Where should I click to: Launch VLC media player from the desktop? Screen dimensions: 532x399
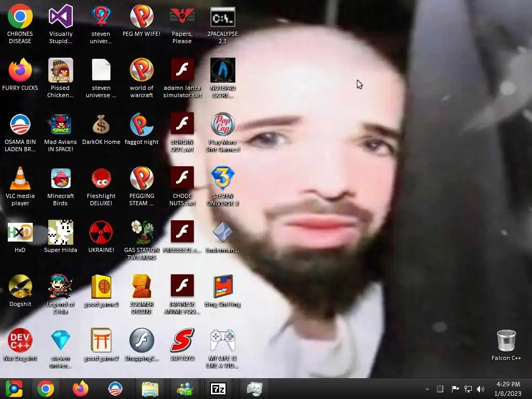pyautogui.click(x=20, y=178)
